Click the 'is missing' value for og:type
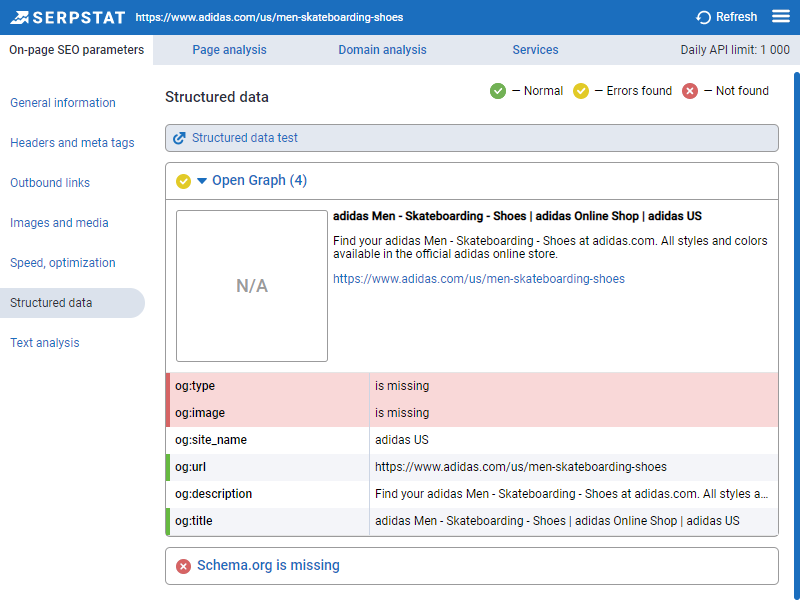Image resolution: width=800 pixels, height=600 pixels. (x=402, y=386)
